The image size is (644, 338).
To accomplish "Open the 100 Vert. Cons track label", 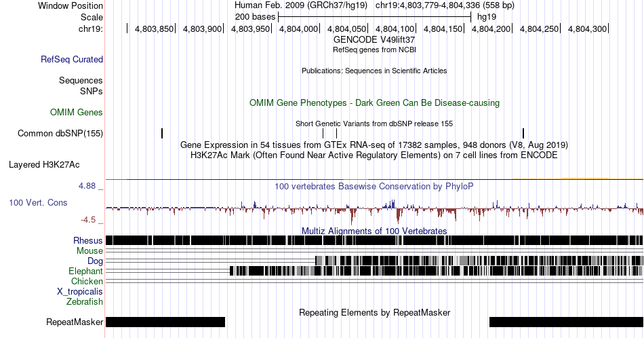I will pyautogui.click(x=38, y=202).
